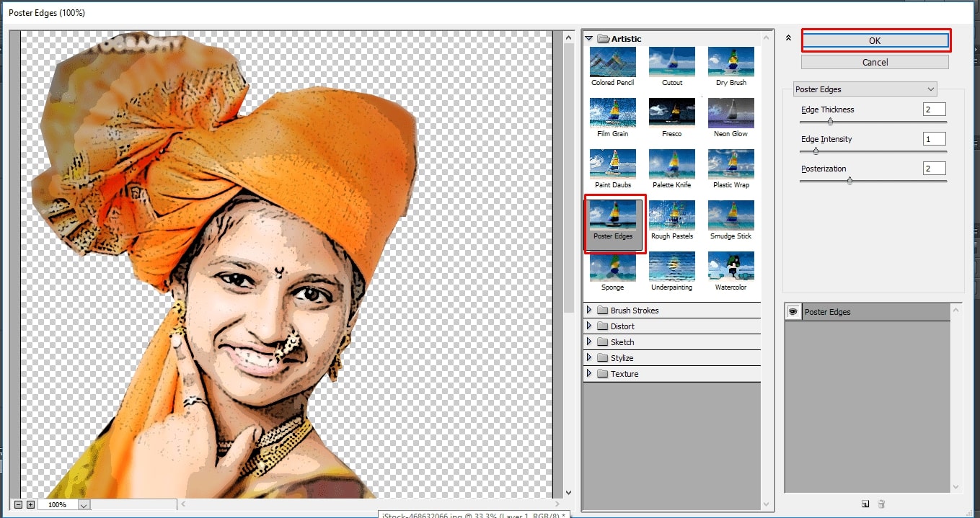
Task: Open the 100% zoom level dropdown
Action: coord(84,505)
